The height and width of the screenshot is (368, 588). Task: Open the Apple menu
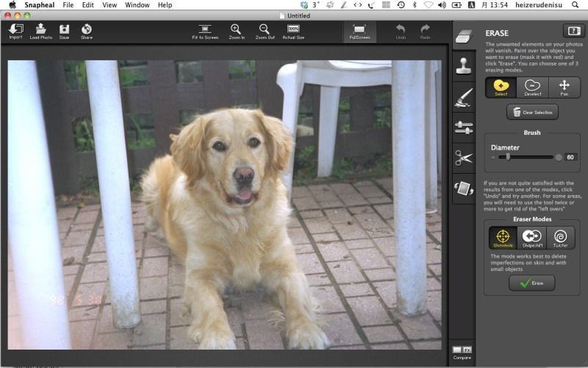[12, 5]
